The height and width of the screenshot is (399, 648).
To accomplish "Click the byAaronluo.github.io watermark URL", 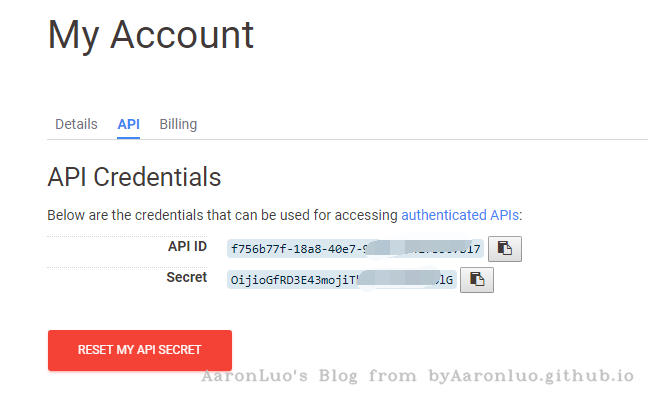I will point(531,376).
